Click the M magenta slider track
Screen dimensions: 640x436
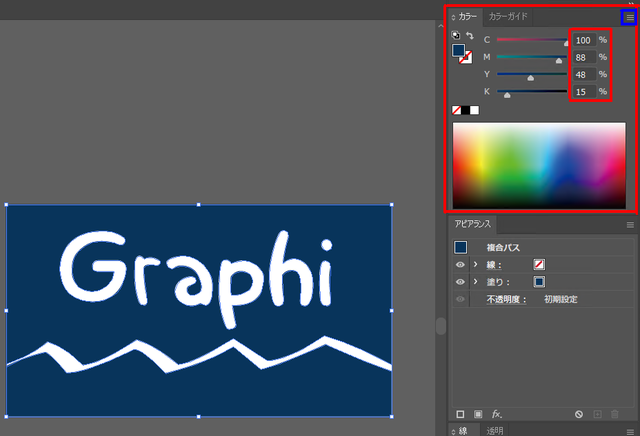pos(532,57)
